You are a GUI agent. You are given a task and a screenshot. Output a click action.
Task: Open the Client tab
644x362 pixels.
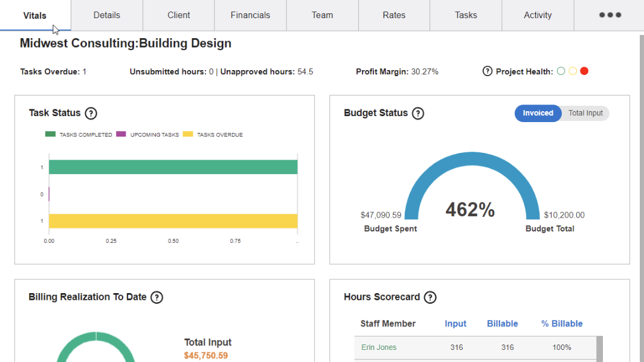pyautogui.click(x=179, y=15)
